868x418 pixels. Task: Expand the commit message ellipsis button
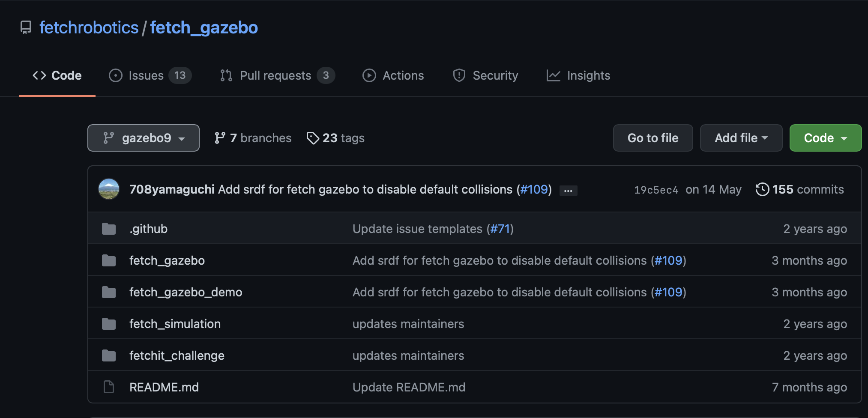pyautogui.click(x=568, y=191)
